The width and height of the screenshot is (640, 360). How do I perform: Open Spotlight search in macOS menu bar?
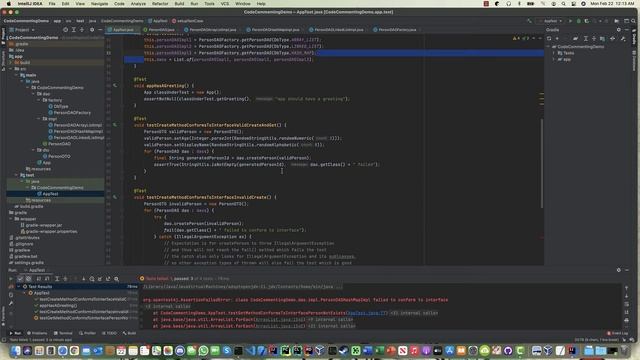[x=563, y=4]
